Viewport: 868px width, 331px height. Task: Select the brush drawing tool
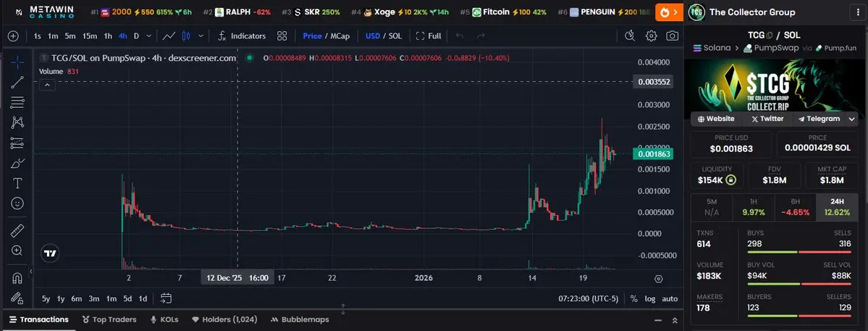tap(17, 163)
